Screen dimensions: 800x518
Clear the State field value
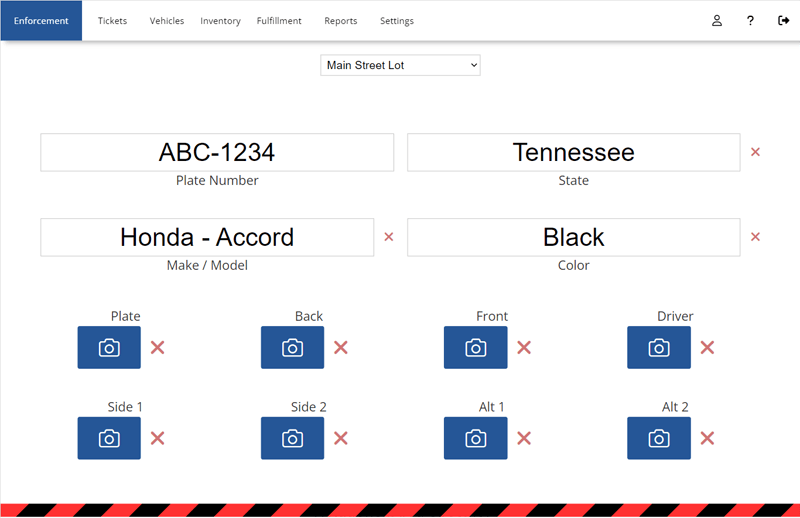tap(755, 152)
